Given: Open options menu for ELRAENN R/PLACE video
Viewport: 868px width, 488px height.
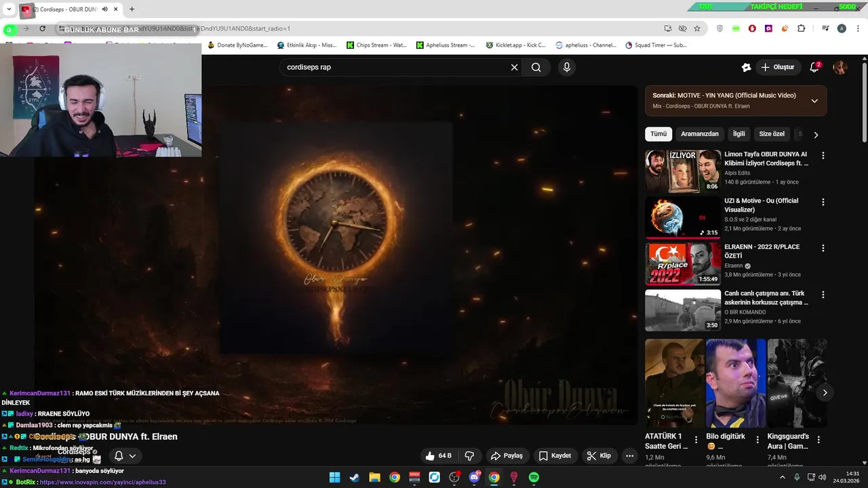Looking at the screenshot, I should (823, 248).
